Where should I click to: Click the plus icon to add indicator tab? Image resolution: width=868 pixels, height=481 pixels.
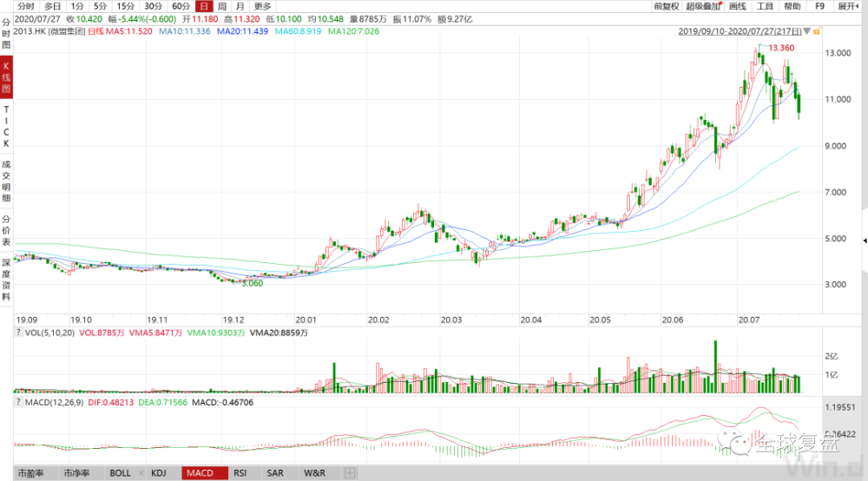click(350, 473)
